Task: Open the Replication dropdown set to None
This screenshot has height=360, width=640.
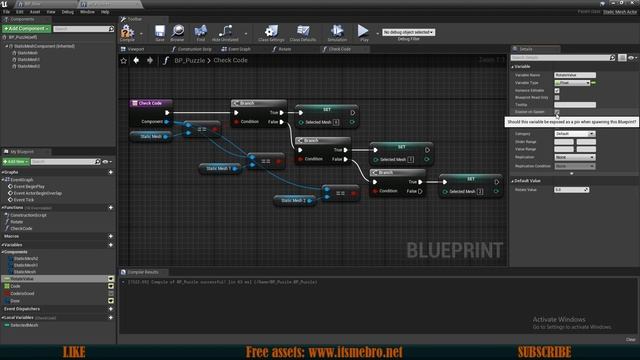Action: [575, 157]
